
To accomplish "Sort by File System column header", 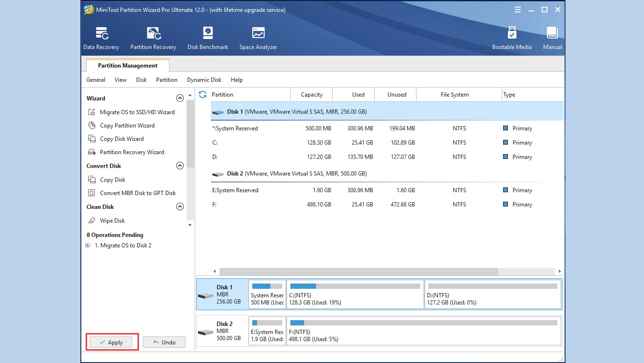I will [x=459, y=95].
